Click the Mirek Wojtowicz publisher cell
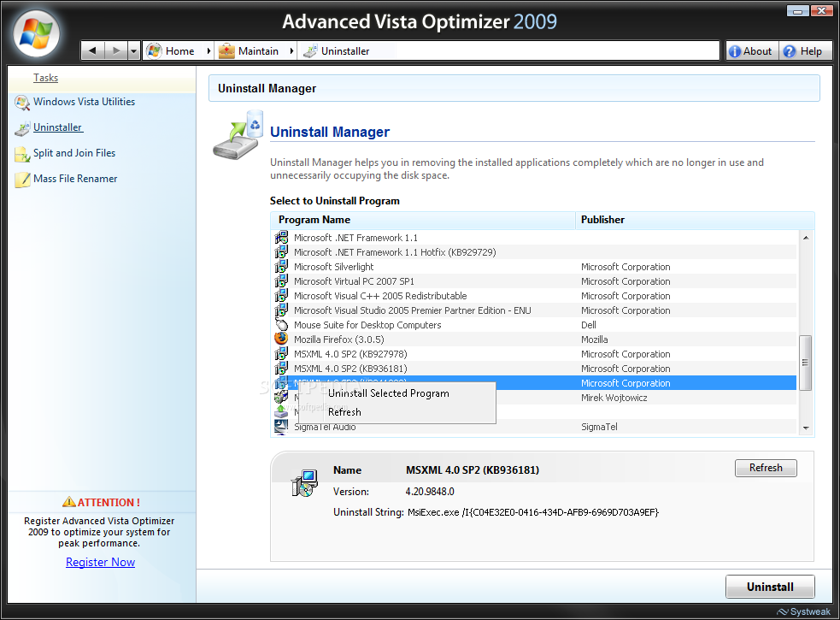The width and height of the screenshot is (840, 620). pyautogui.click(x=614, y=398)
